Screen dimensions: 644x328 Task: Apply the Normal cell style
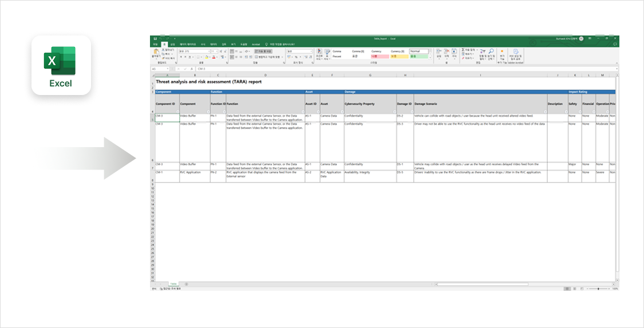tap(418, 51)
